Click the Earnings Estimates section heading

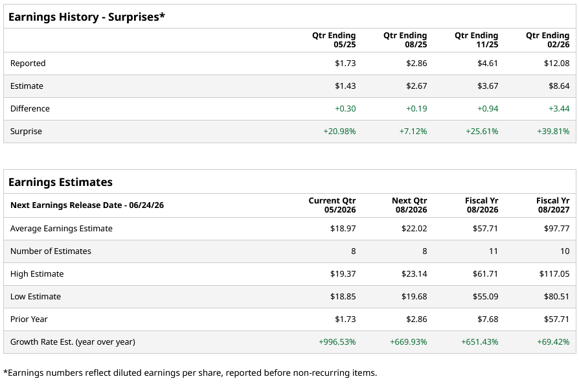[60, 182]
